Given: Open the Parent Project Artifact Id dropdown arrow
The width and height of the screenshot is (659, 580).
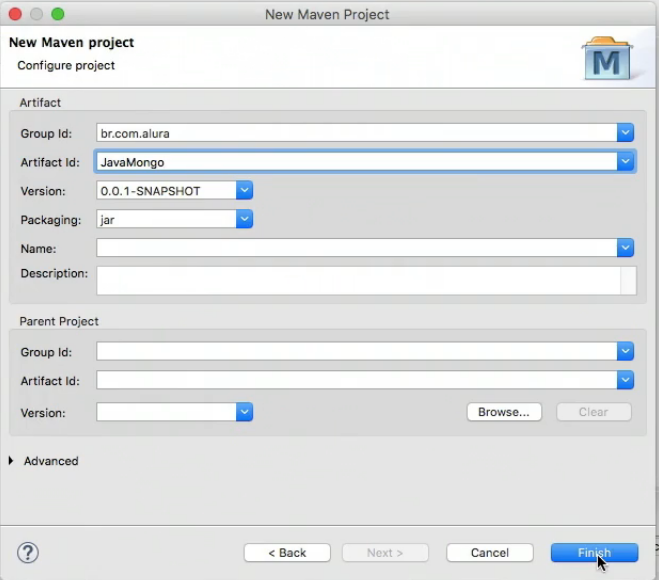Looking at the screenshot, I should (x=625, y=380).
